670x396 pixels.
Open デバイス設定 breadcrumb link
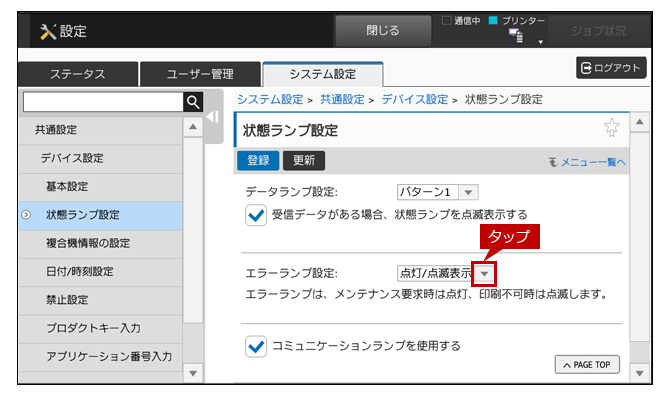pos(414,100)
